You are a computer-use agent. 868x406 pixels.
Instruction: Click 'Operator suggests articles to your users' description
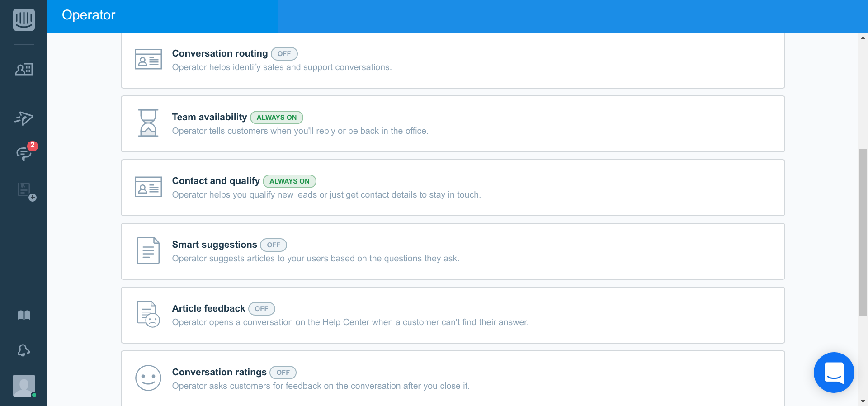(316, 259)
